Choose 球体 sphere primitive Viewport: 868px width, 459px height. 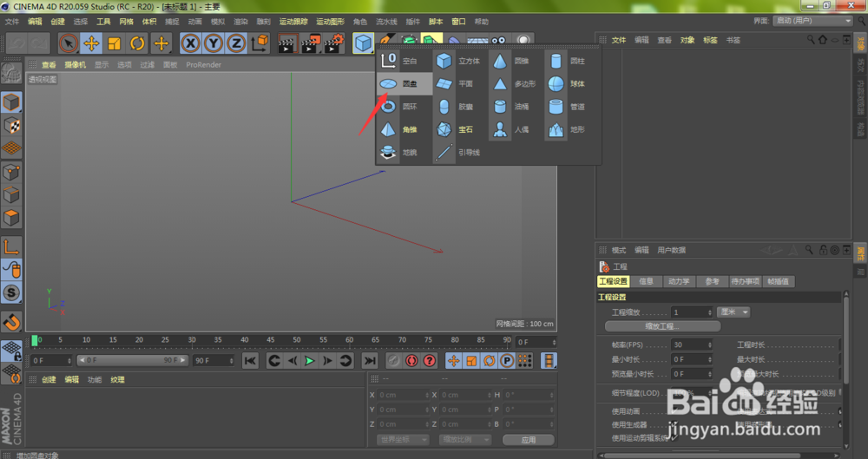pyautogui.click(x=572, y=83)
